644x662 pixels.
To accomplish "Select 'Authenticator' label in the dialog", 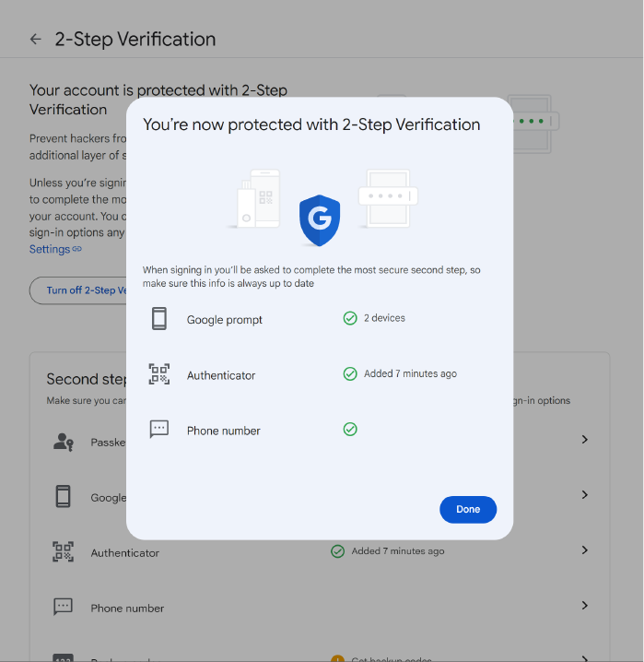I will pos(221,375).
